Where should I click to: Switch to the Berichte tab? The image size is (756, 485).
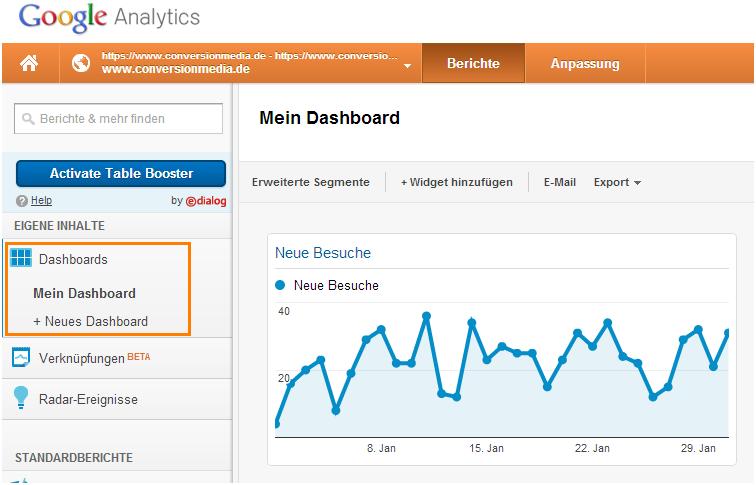coord(473,63)
